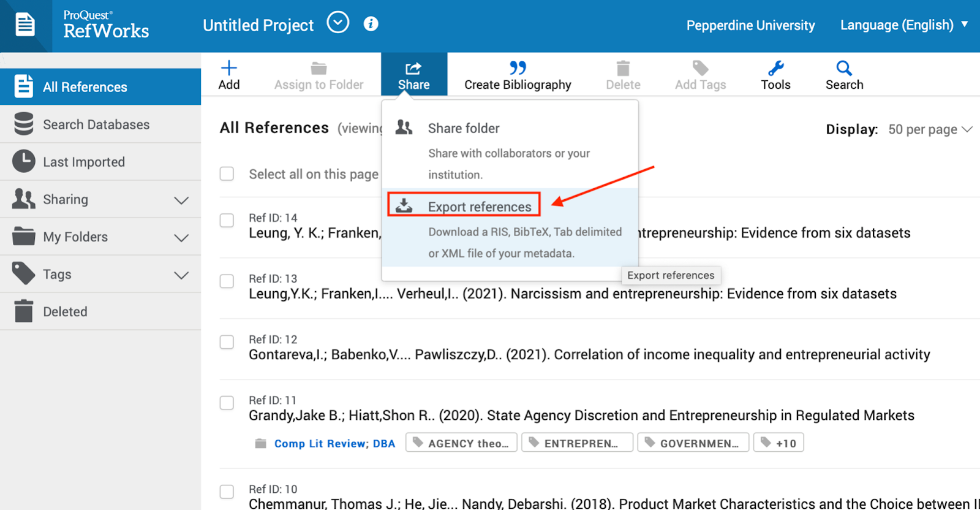This screenshot has height=510, width=980.
Task: Click the My Folders folder icon
Action: pos(23,236)
